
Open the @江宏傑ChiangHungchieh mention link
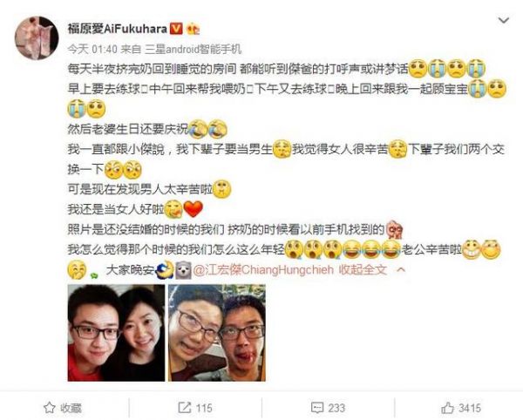point(263,269)
